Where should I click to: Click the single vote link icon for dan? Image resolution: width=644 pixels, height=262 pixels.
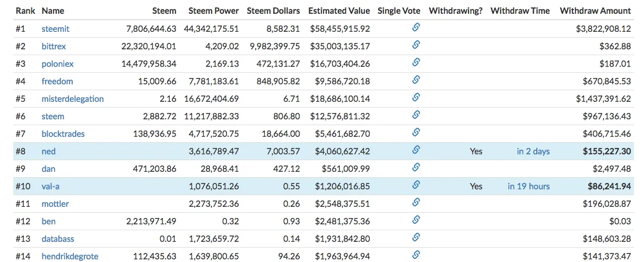coord(416,168)
